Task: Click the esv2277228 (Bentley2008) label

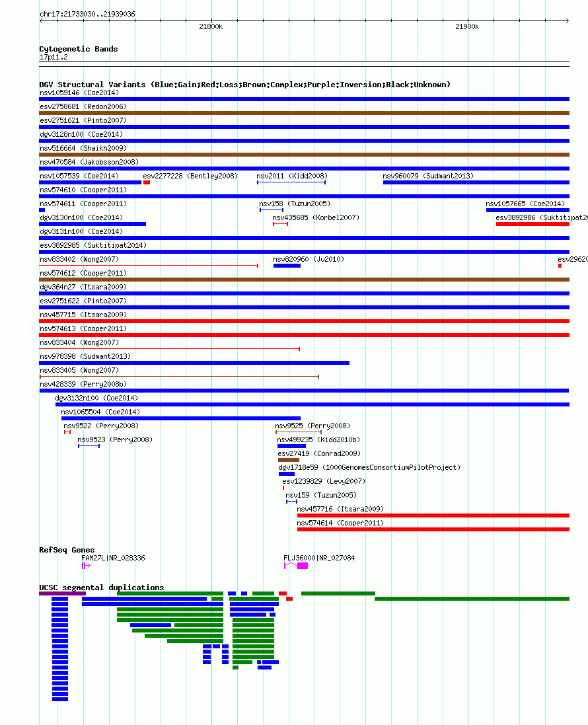Action: tap(190, 176)
